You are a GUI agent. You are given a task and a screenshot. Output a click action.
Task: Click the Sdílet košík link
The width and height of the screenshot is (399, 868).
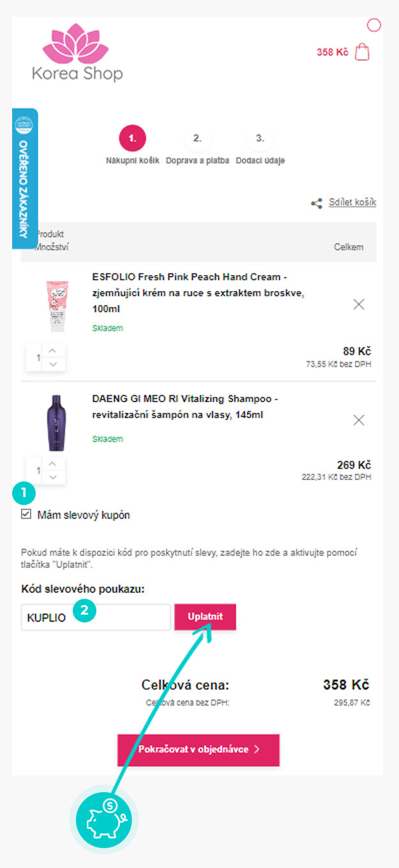coord(352,202)
